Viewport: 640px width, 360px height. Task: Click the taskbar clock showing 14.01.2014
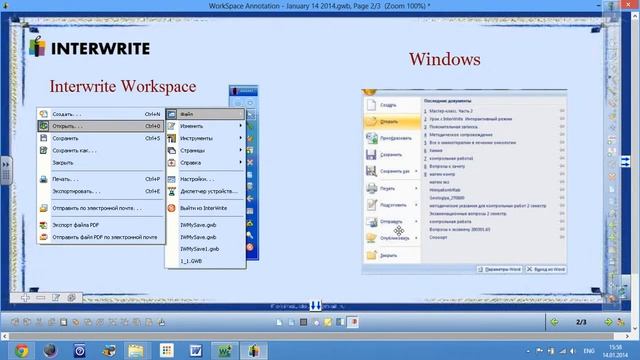(616, 351)
